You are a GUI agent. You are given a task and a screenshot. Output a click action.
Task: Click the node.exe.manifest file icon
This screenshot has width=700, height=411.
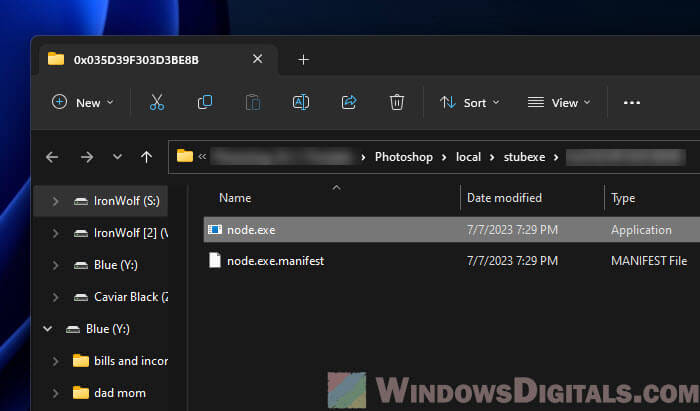tap(215, 260)
